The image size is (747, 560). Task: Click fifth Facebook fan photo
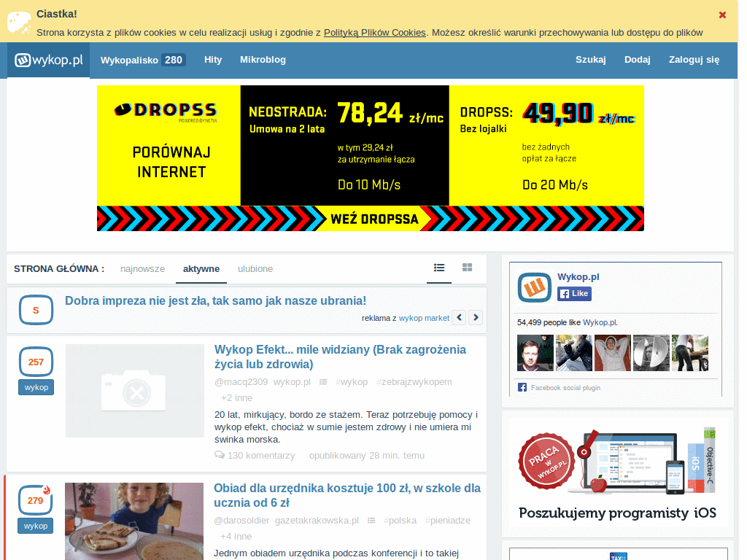[690, 353]
